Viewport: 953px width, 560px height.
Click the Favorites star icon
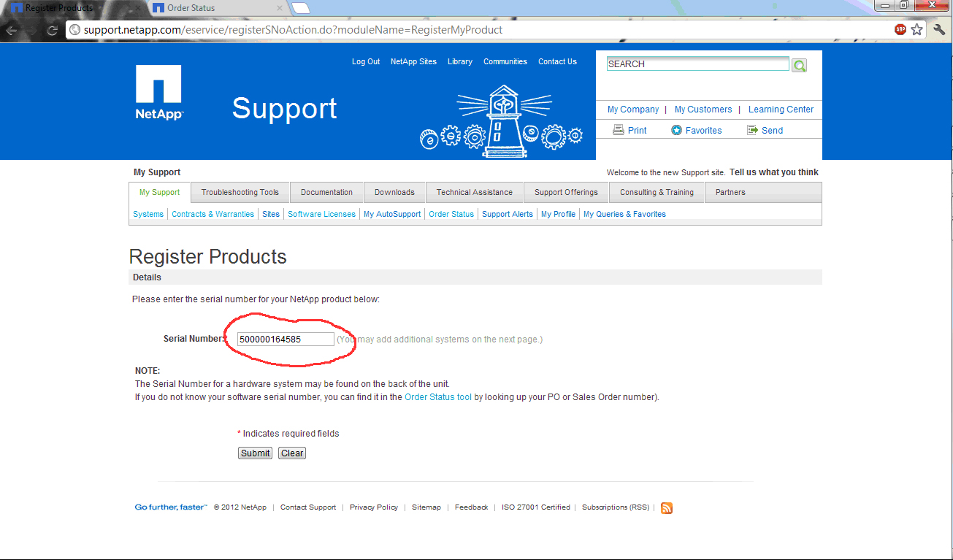pos(676,130)
